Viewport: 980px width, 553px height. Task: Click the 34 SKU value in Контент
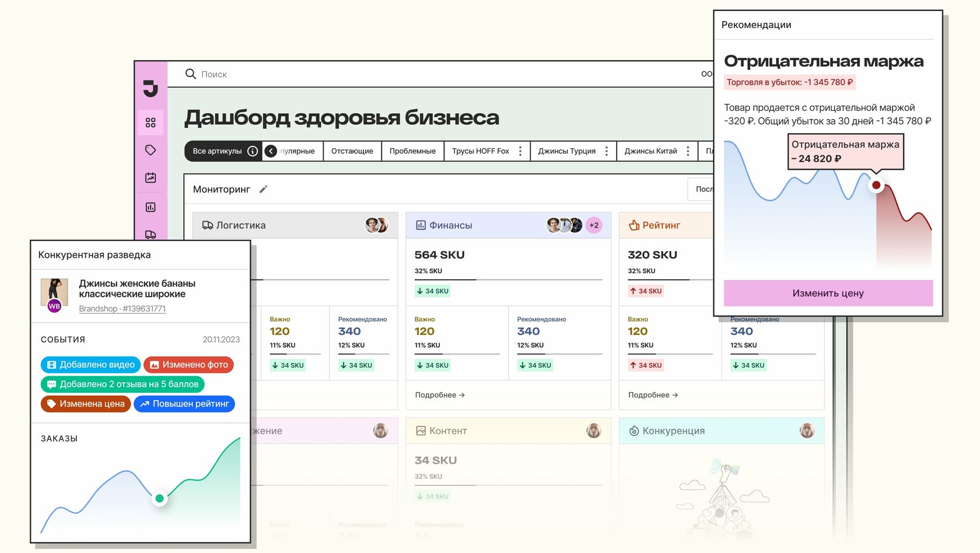(x=436, y=460)
